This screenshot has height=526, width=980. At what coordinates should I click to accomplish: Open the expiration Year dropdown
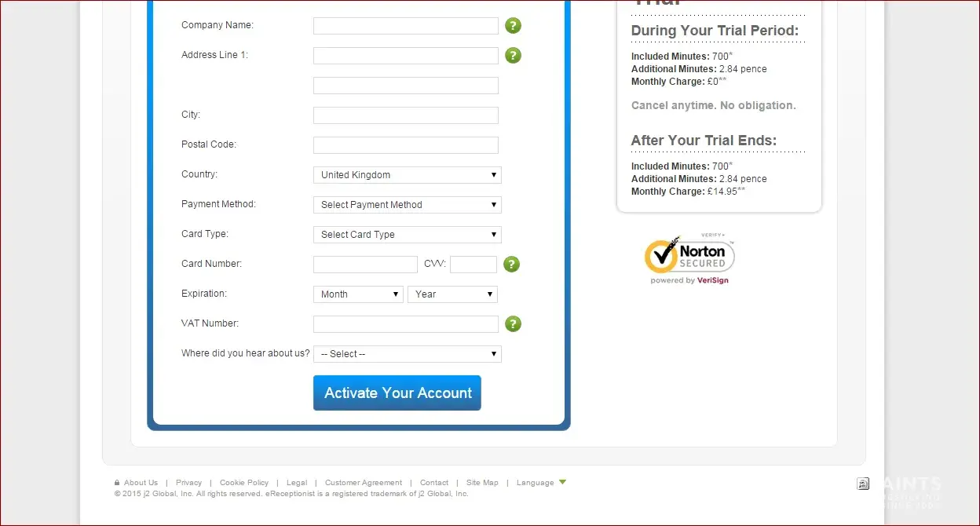tap(452, 294)
